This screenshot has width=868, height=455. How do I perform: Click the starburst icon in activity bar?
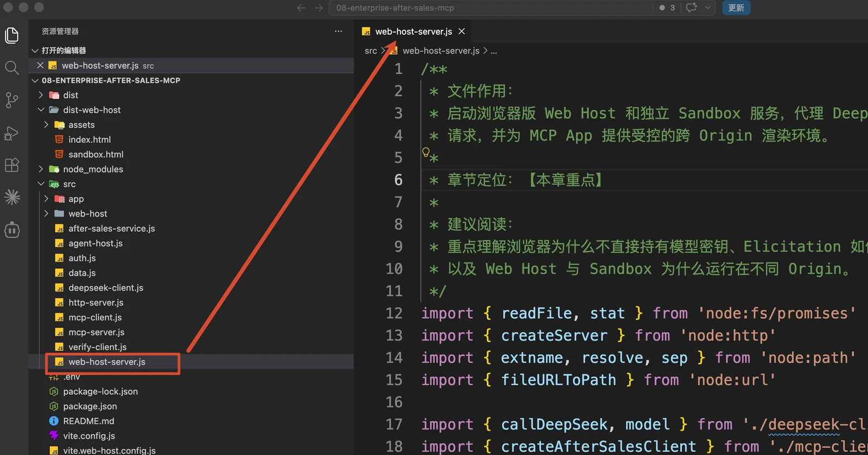(12, 197)
